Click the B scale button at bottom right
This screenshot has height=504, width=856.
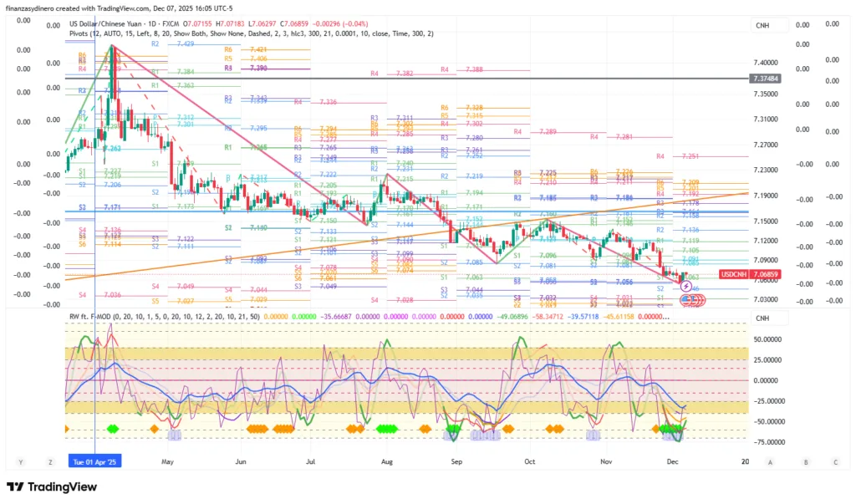806,461
